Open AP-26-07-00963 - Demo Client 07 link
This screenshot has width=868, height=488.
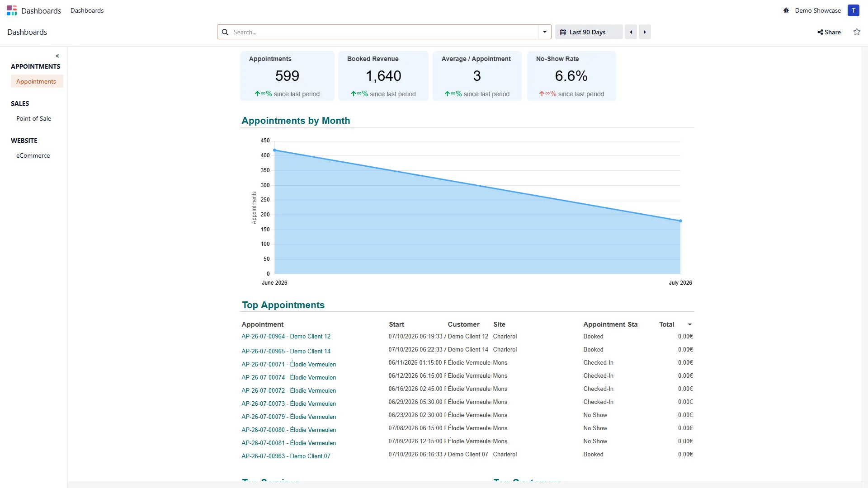click(x=286, y=456)
